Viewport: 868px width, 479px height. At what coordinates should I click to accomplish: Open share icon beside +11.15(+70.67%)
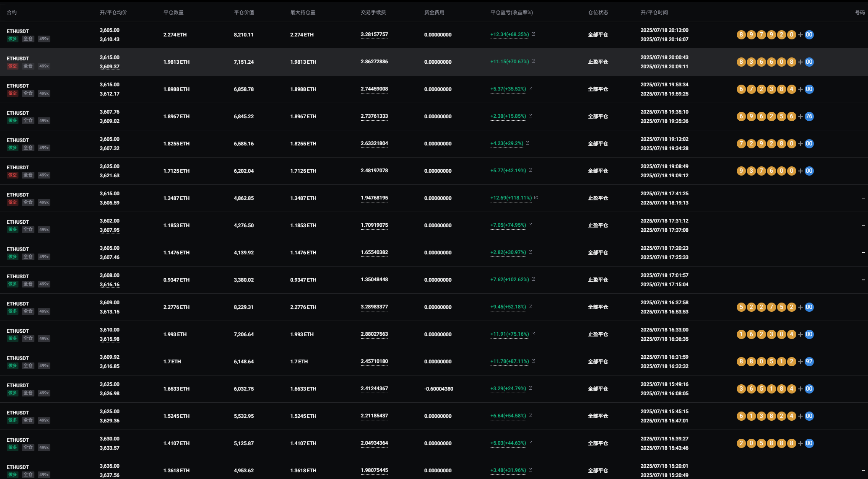tap(533, 62)
